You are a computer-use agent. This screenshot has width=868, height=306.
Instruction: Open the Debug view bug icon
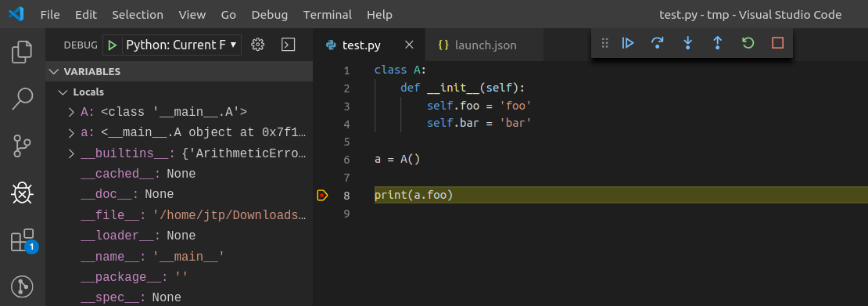[22, 193]
